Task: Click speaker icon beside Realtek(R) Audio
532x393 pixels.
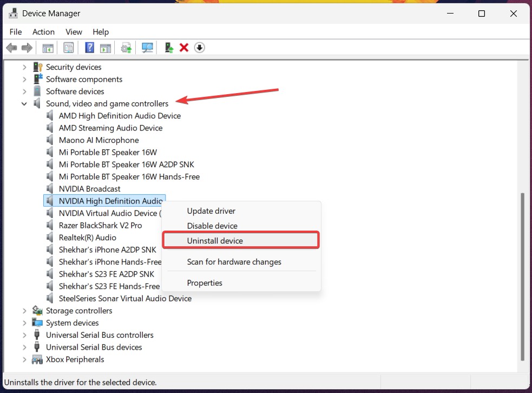Action: (50, 238)
